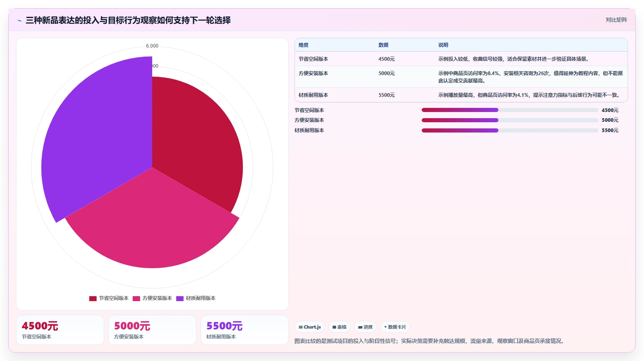This screenshot has width=644, height=361.
Task: Toggle the 材质耐用版本 legend color box
Action: (180, 298)
